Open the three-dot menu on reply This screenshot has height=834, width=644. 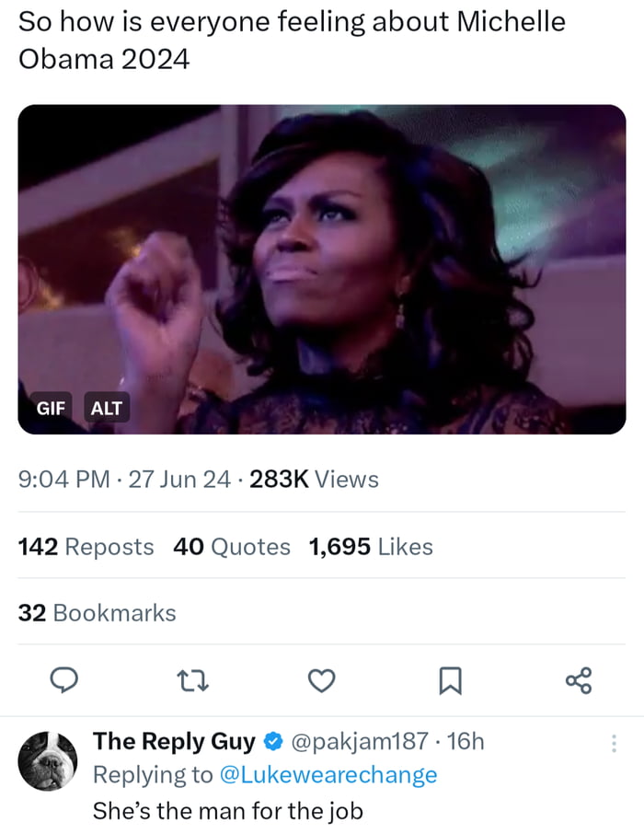coord(614,743)
